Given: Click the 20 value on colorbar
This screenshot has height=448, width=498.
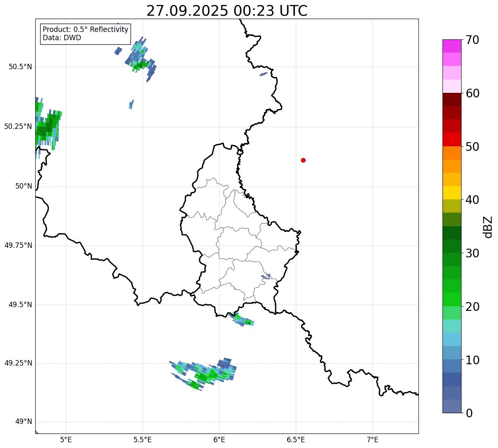Looking at the screenshot, I should coord(472,307).
